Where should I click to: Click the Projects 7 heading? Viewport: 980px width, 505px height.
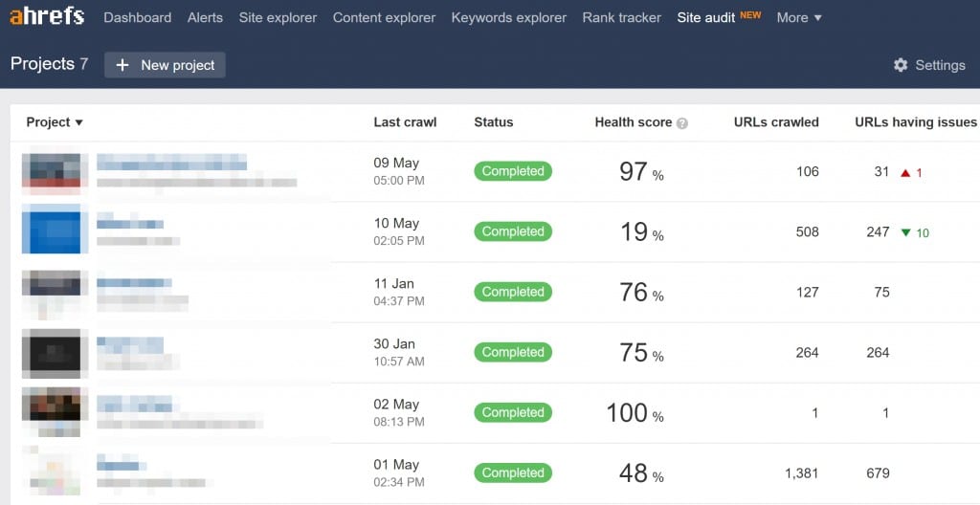(50, 64)
